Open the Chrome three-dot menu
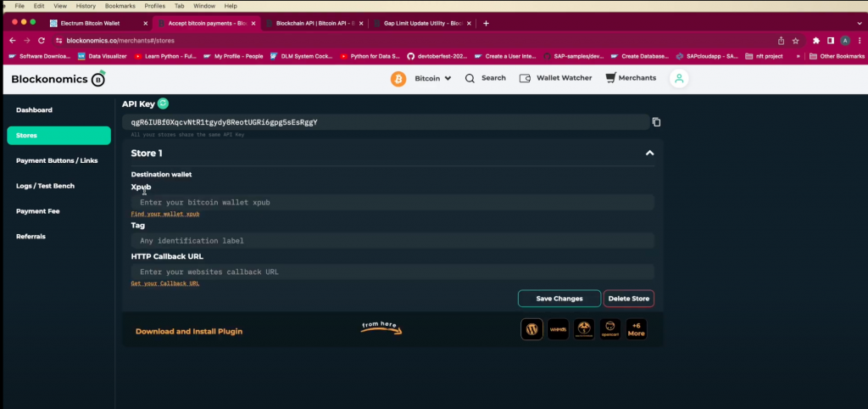868x409 pixels. coord(859,41)
